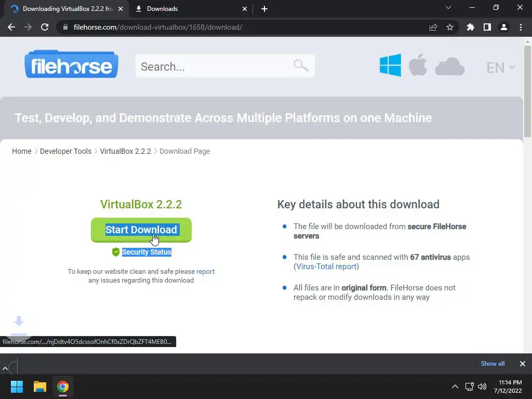
Task: Click the network tray icon
Action: (469, 387)
